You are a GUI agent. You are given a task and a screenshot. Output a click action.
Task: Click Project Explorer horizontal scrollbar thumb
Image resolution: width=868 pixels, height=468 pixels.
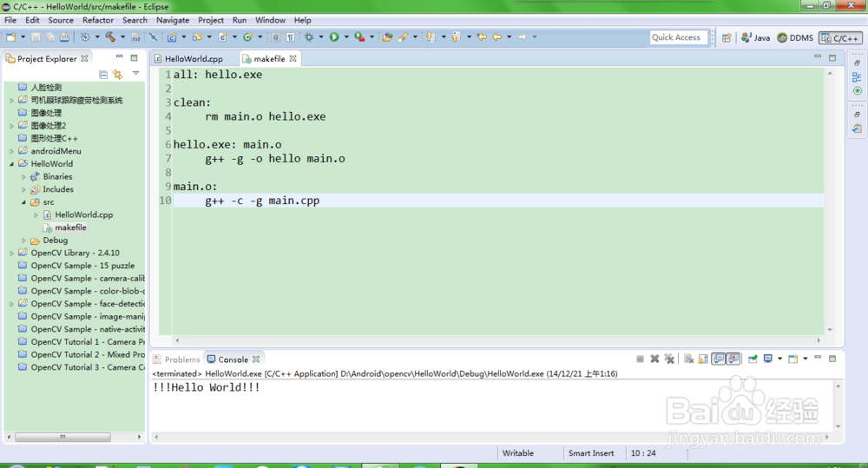[62, 437]
